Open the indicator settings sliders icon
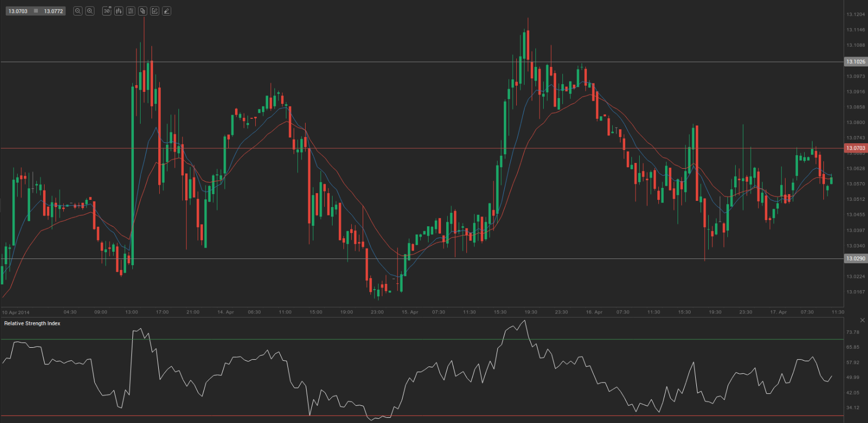Image resolution: width=868 pixels, height=423 pixels. tap(131, 11)
